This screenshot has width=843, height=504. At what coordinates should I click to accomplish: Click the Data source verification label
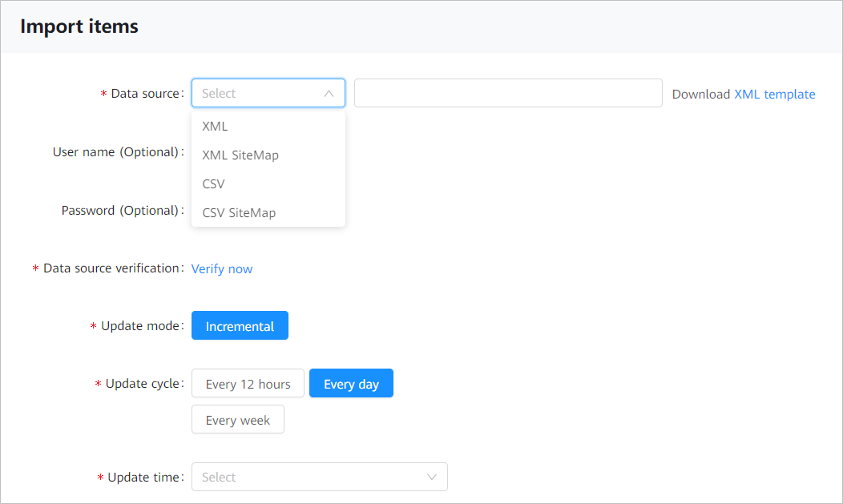[x=111, y=268]
